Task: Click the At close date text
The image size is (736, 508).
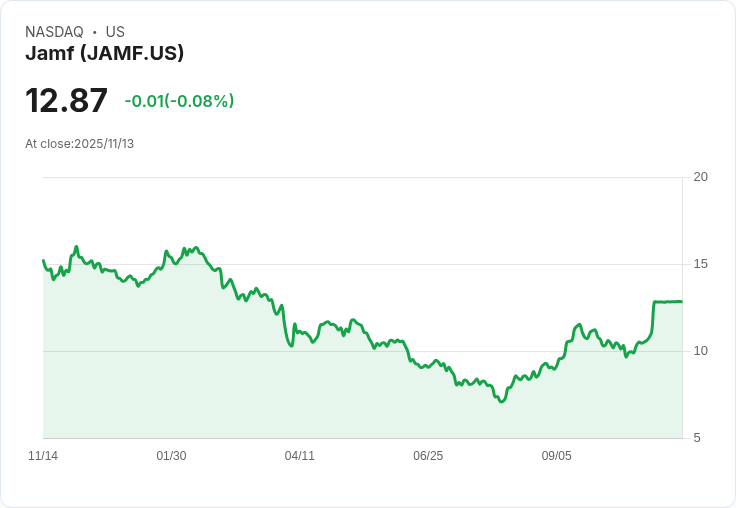Action: (x=79, y=144)
